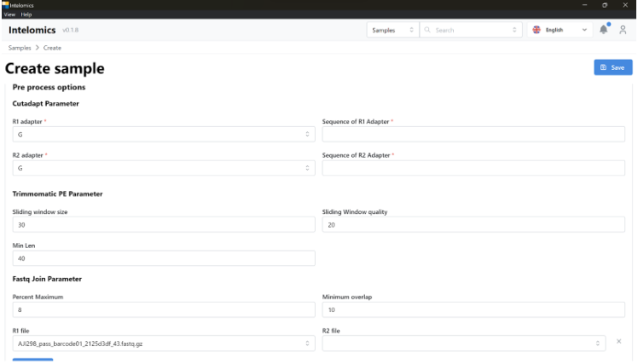The height and width of the screenshot is (364, 638).
Task: Click the user profile icon
Action: (623, 30)
